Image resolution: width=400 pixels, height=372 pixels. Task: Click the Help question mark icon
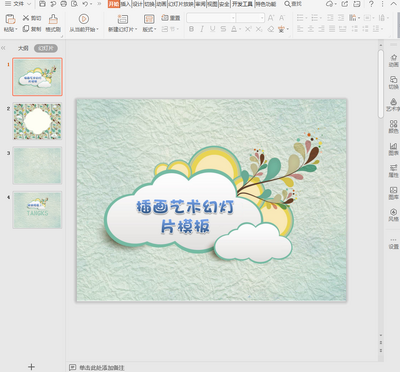tap(371, 4)
